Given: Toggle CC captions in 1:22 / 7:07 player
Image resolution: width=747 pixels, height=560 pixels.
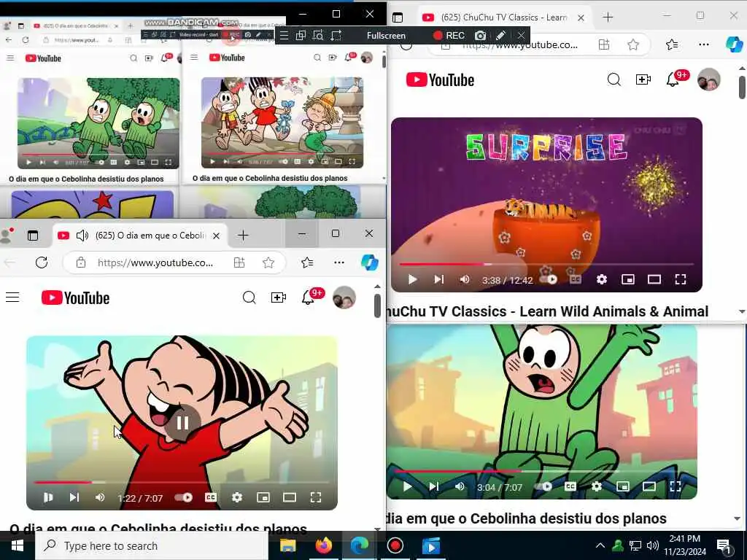Looking at the screenshot, I should [211, 497].
